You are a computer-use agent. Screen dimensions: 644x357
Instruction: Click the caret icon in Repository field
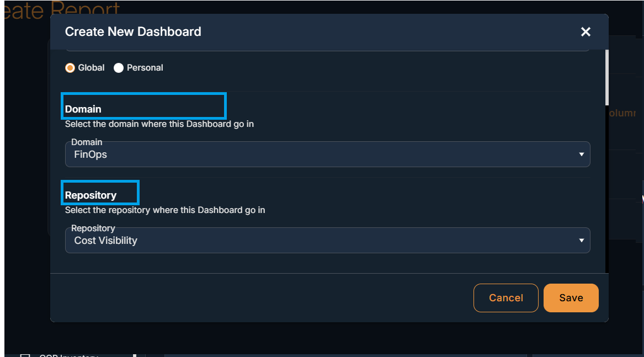point(581,241)
